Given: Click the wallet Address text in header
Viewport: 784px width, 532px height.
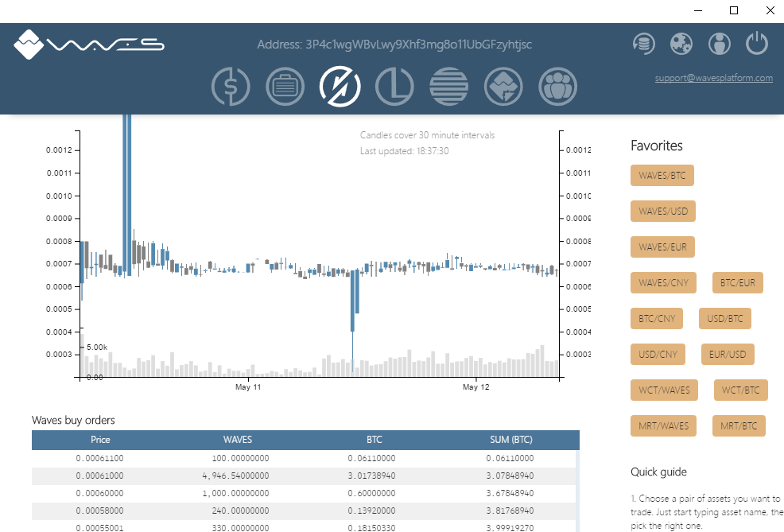Looking at the screenshot, I should 394,45.
